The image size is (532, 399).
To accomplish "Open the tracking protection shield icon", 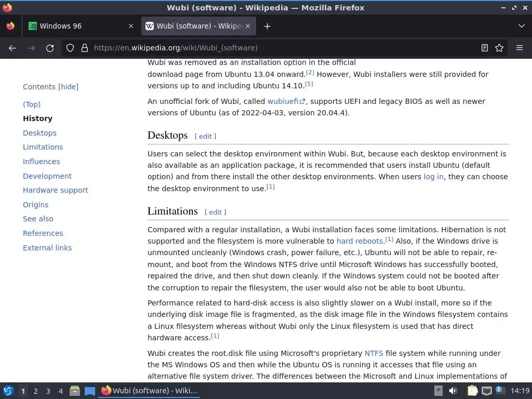I will (x=70, y=48).
